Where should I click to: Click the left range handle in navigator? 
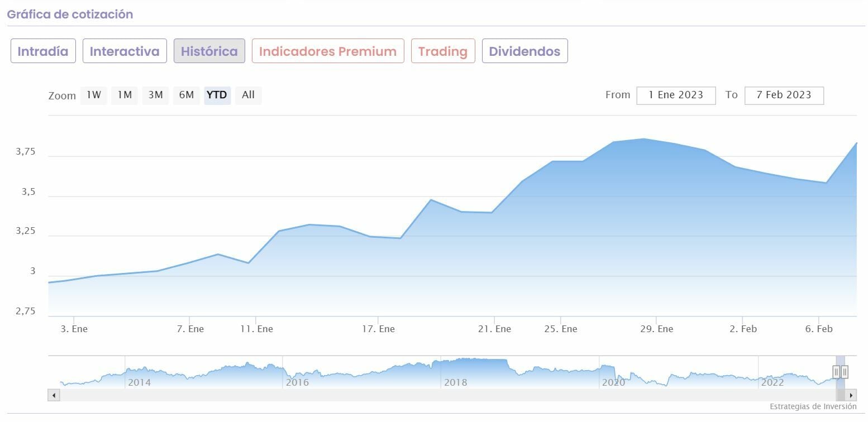(x=836, y=372)
